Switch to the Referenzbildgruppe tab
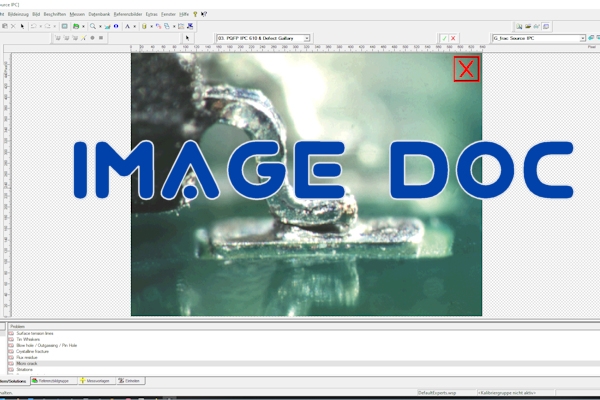Image resolution: width=600 pixels, height=400 pixels. click(53, 381)
